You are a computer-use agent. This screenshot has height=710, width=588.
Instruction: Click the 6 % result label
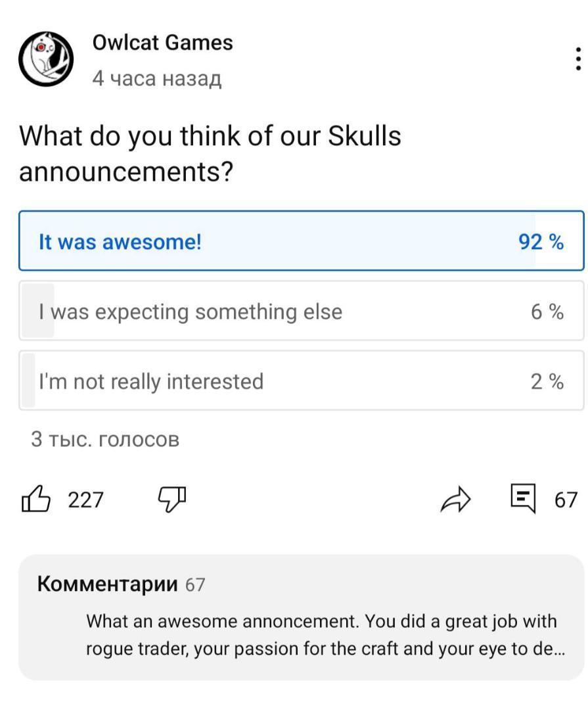coord(547,312)
